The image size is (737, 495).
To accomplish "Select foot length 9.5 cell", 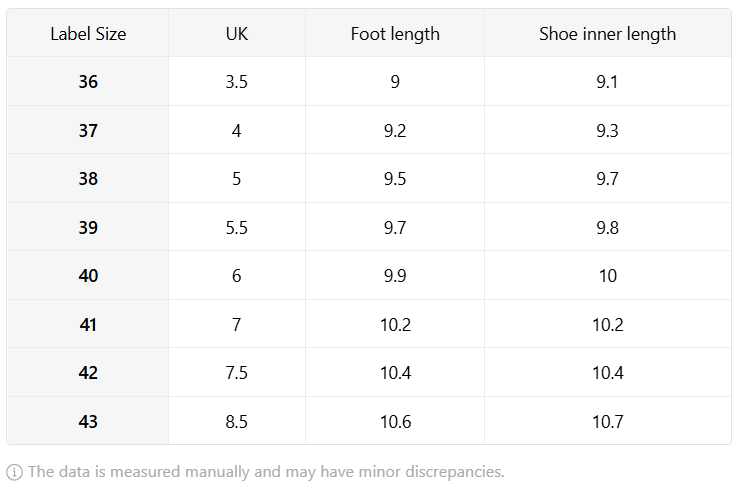I will (395, 179).
